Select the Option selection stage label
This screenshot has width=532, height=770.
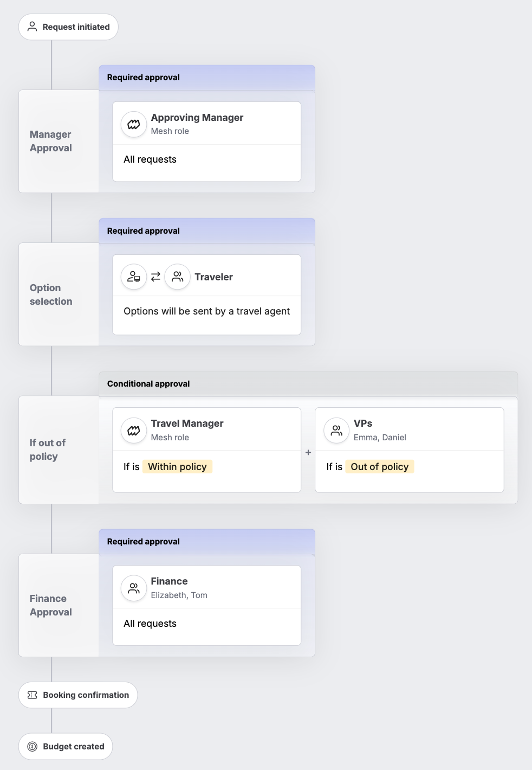[x=51, y=294]
